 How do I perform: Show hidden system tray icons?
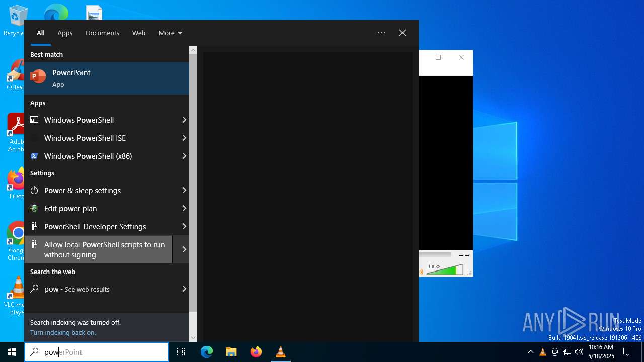click(x=530, y=352)
